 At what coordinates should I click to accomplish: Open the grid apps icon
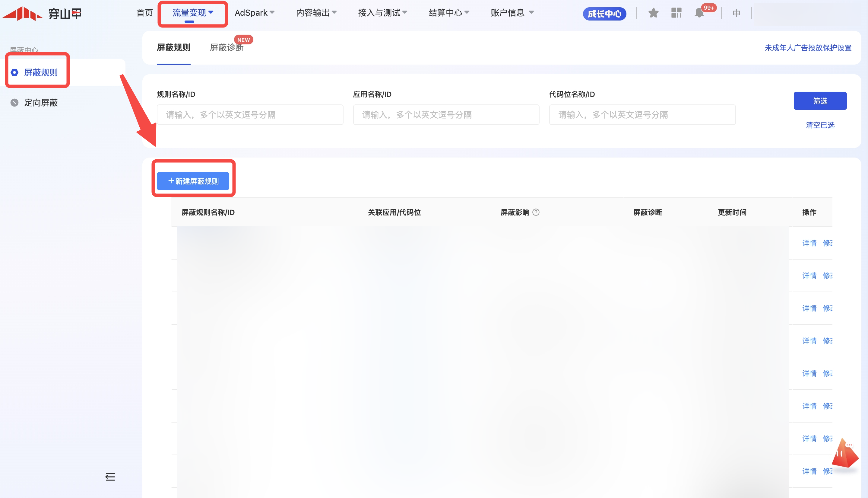[x=676, y=13]
